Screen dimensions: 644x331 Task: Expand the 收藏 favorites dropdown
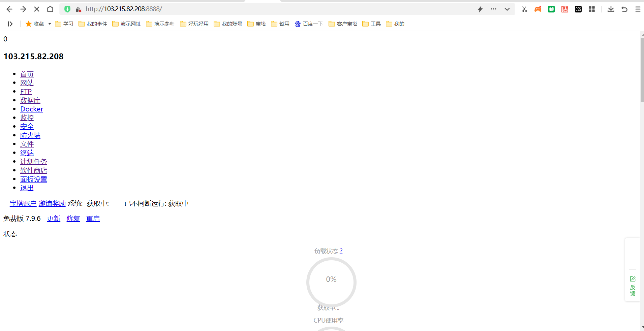pos(49,24)
